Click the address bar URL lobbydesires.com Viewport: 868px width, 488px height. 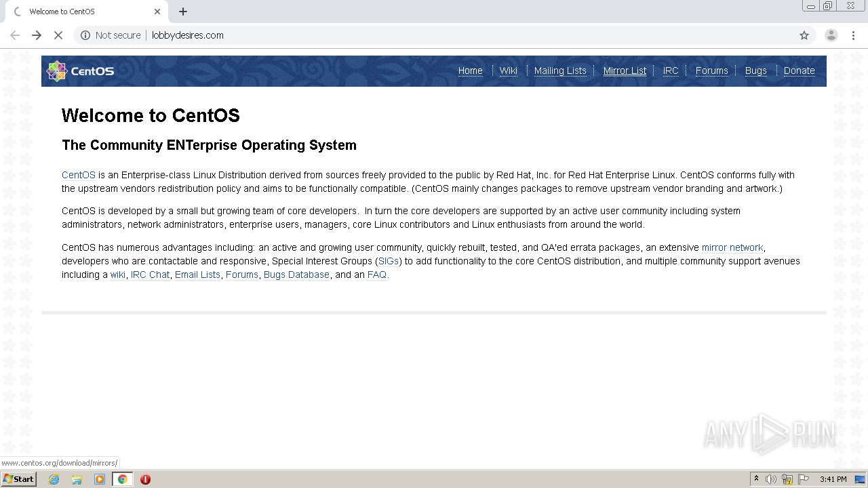coord(188,35)
